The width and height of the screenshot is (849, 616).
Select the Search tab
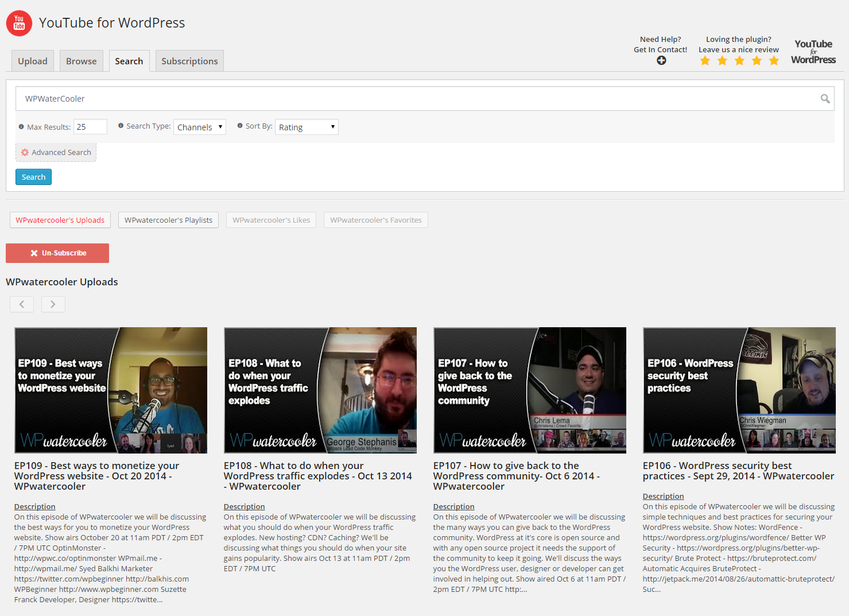tap(129, 61)
